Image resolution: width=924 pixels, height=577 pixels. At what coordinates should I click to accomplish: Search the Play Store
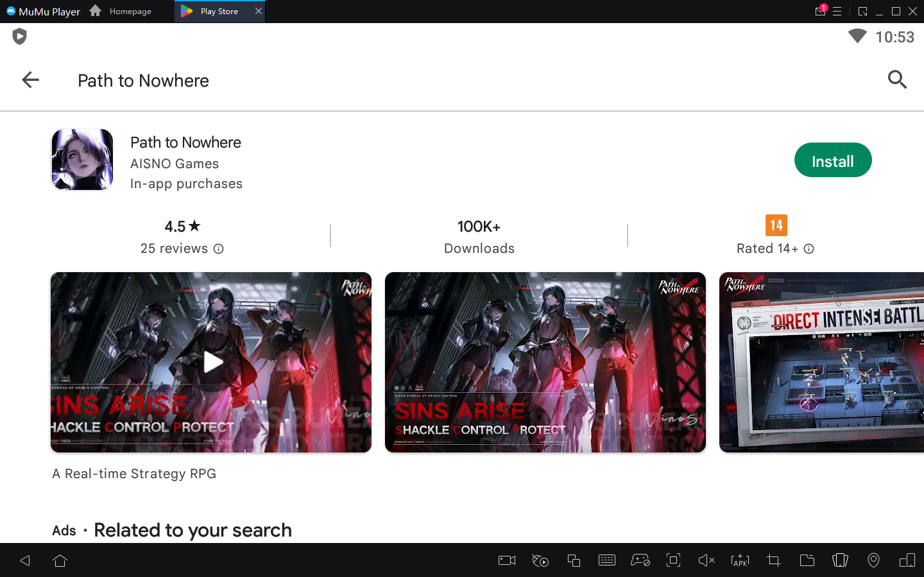(897, 80)
